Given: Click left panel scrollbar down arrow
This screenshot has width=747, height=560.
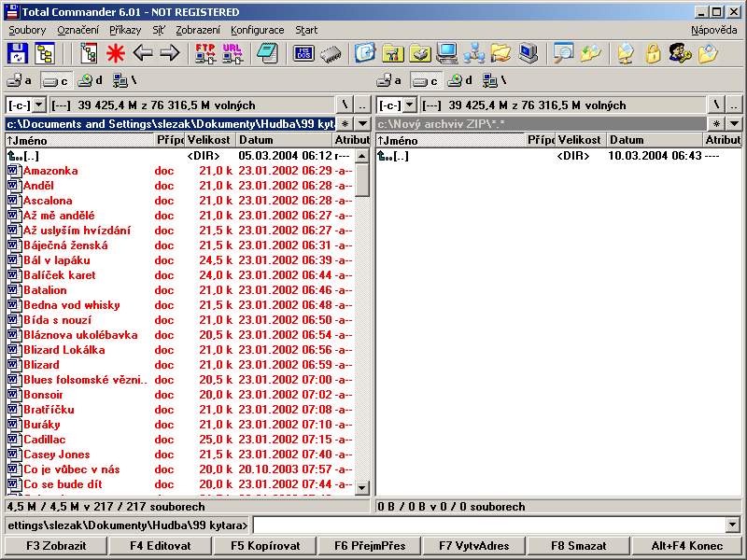Looking at the screenshot, I should tap(362, 487).
